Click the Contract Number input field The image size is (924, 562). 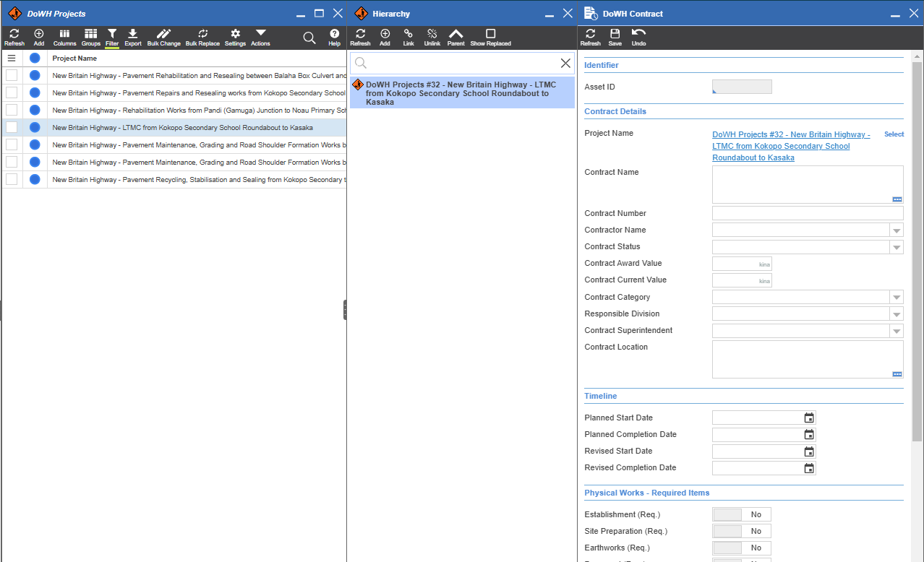807,214
